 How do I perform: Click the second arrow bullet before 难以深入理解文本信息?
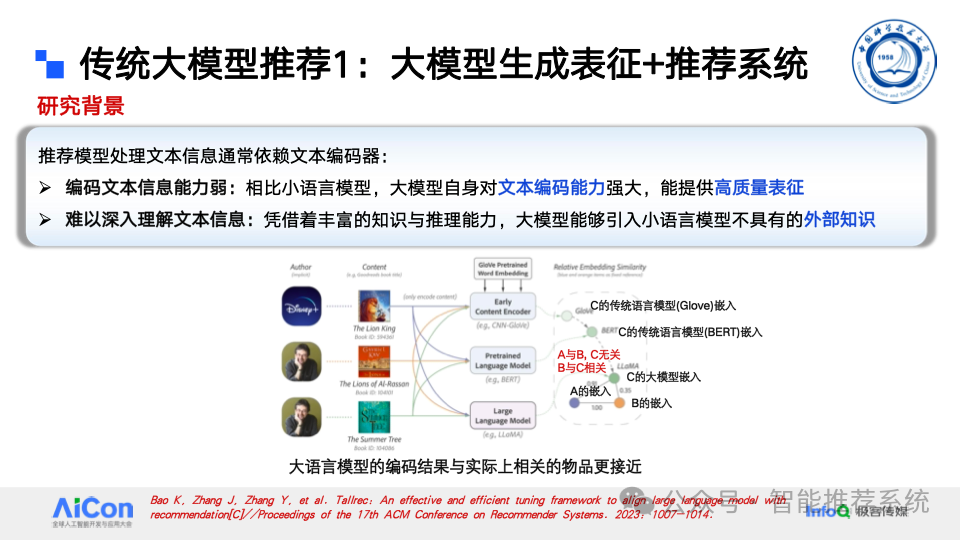pyautogui.click(x=45, y=219)
